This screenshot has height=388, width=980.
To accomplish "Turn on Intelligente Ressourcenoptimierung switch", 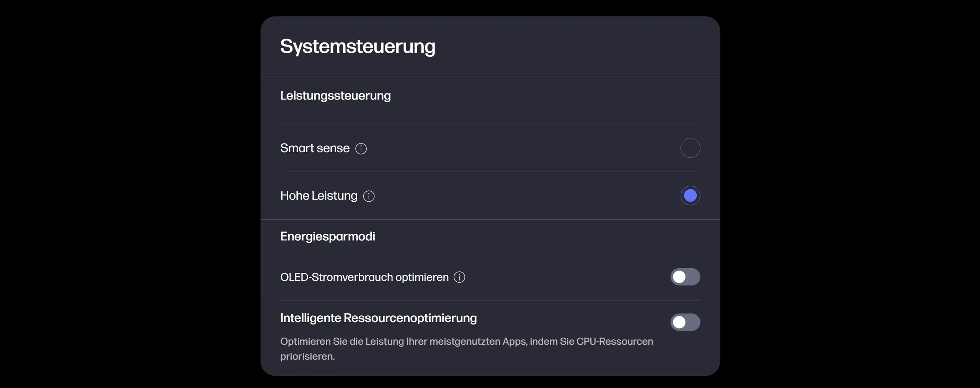I will tap(685, 322).
